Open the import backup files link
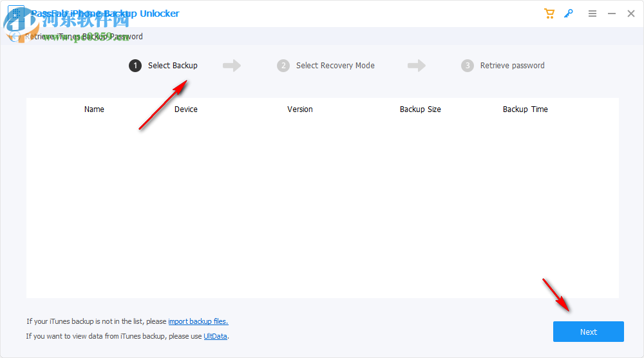 tap(198, 321)
